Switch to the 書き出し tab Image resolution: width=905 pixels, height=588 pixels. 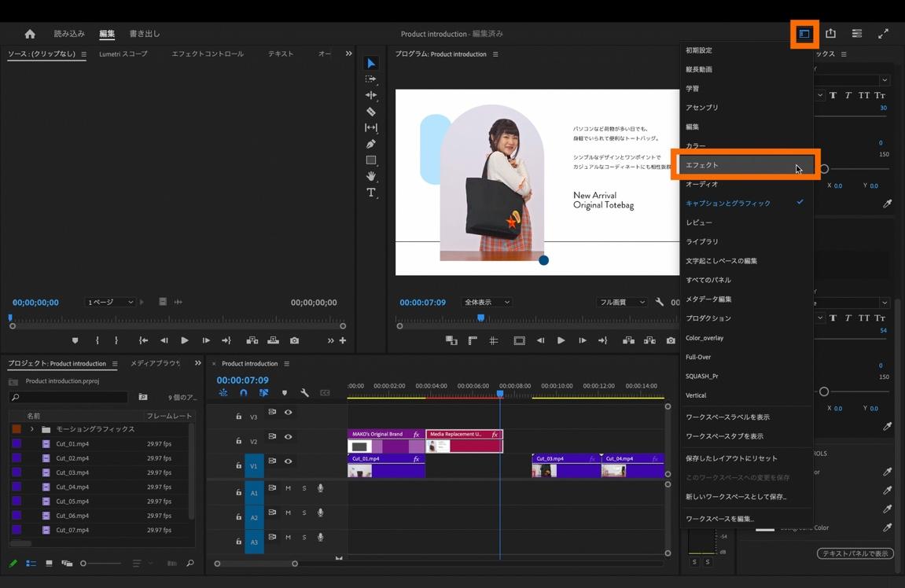pos(145,34)
